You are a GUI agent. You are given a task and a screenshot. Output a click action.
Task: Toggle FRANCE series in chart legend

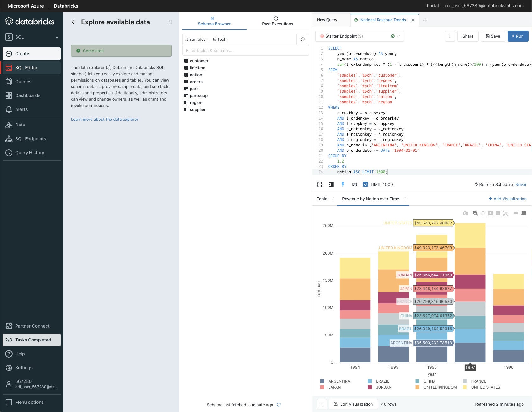[x=474, y=381]
